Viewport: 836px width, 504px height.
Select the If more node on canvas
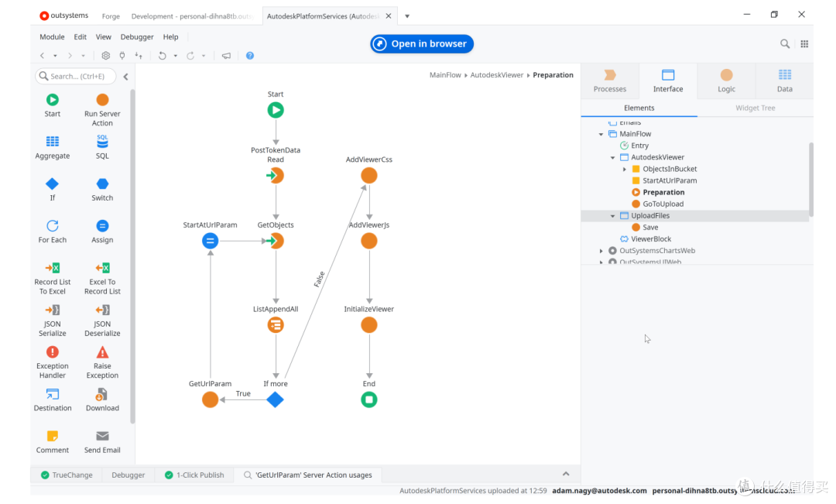point(275,399)
